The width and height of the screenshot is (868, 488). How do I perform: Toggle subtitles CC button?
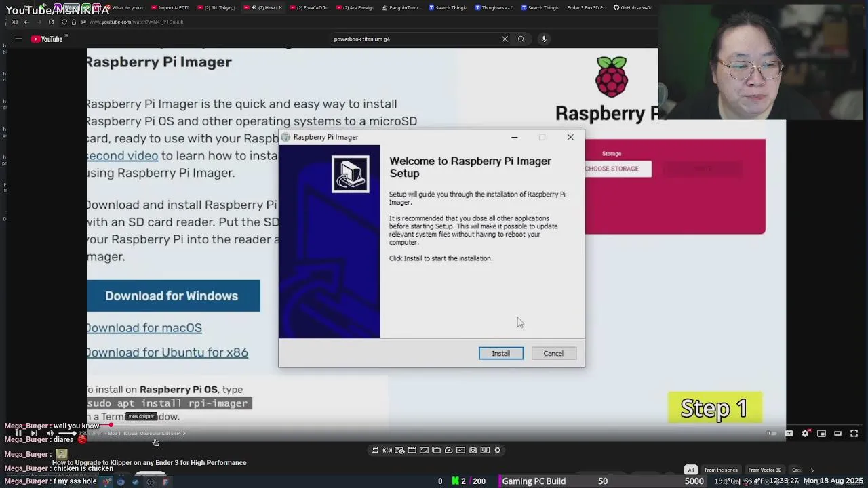(x=789, y=434)
